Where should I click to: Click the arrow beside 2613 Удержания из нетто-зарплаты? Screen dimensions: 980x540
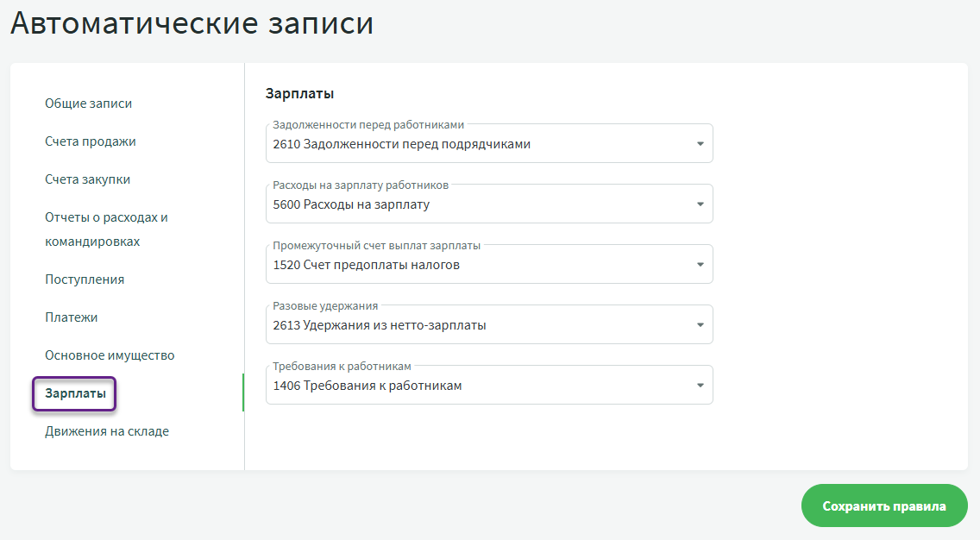click(700, 325)
